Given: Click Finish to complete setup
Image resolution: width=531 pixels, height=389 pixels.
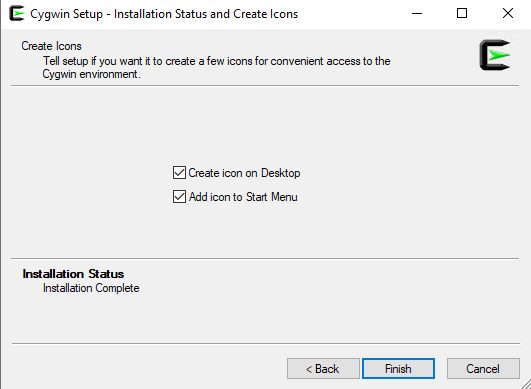Looking at the screenshot, I should point(398,368).
